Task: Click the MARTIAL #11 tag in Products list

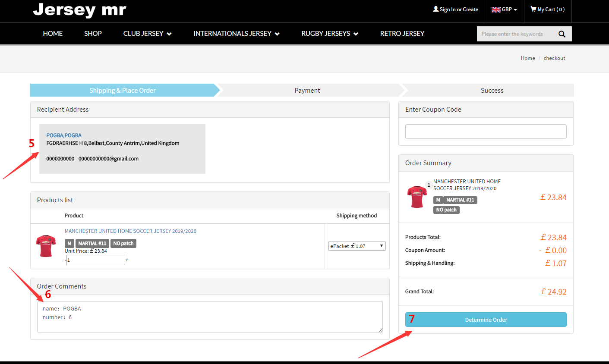Action: tap(92, 244)
